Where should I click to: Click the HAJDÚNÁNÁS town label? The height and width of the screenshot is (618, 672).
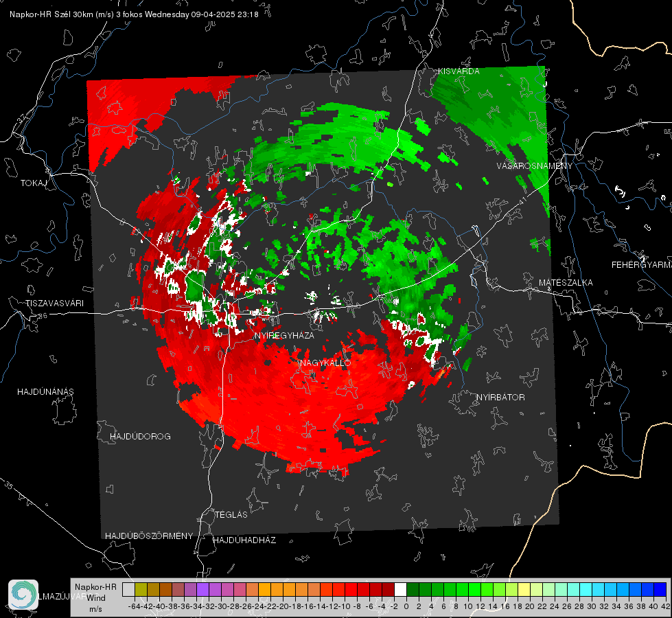click(x=45, y=392)
